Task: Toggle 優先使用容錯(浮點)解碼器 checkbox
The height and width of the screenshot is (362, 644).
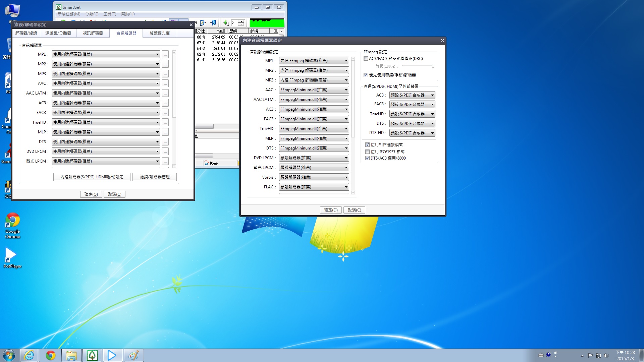Action: pos(366,75)
